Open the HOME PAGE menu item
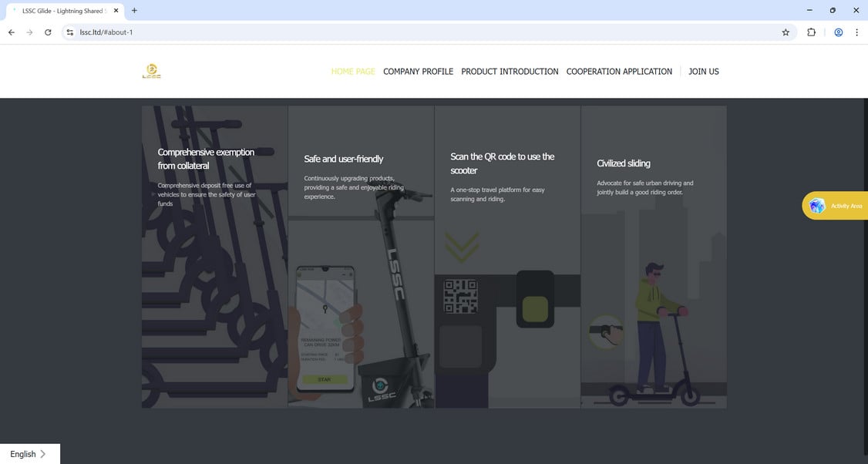 tap(353, 72)
